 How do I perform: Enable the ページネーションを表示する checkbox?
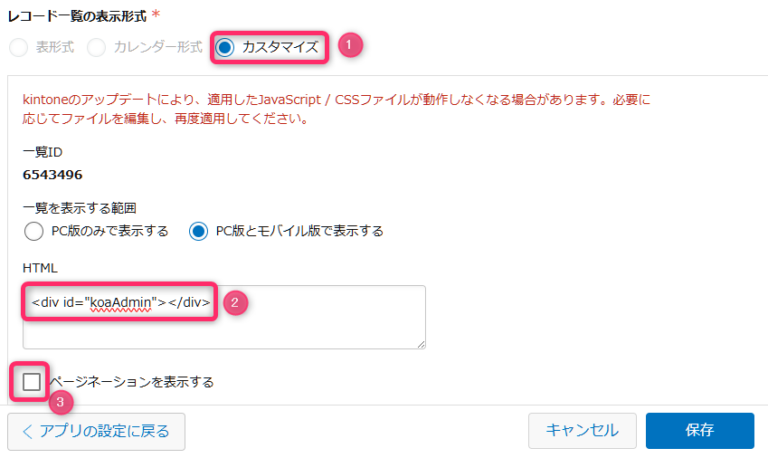[x=33, y=381]
